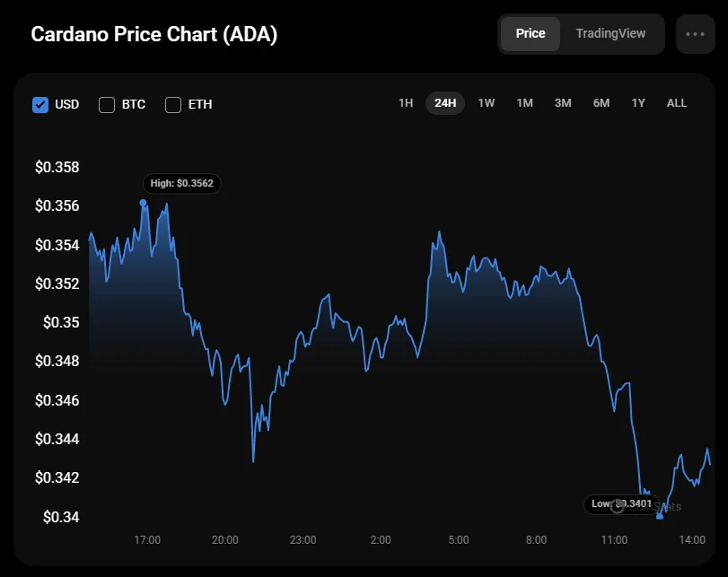Click the low point dot on chart
The height and width of the screenshot is (577, 728).
(660, 516)
